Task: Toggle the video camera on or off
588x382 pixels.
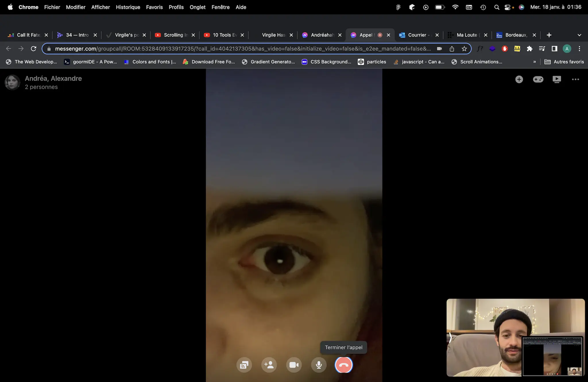Action: (x=294, y=365)
